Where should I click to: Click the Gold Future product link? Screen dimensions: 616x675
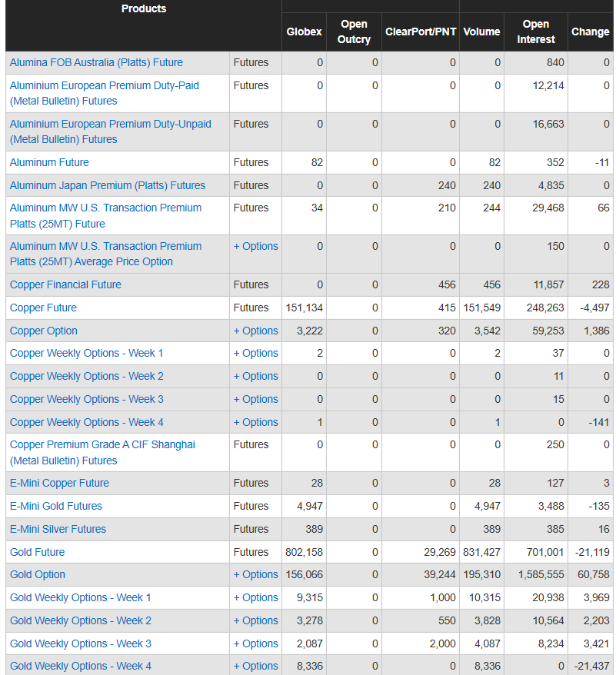click(x=37, y=552)
